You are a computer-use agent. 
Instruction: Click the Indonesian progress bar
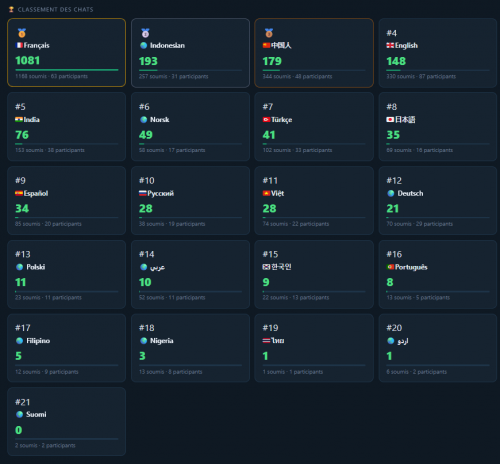(190, 70)
